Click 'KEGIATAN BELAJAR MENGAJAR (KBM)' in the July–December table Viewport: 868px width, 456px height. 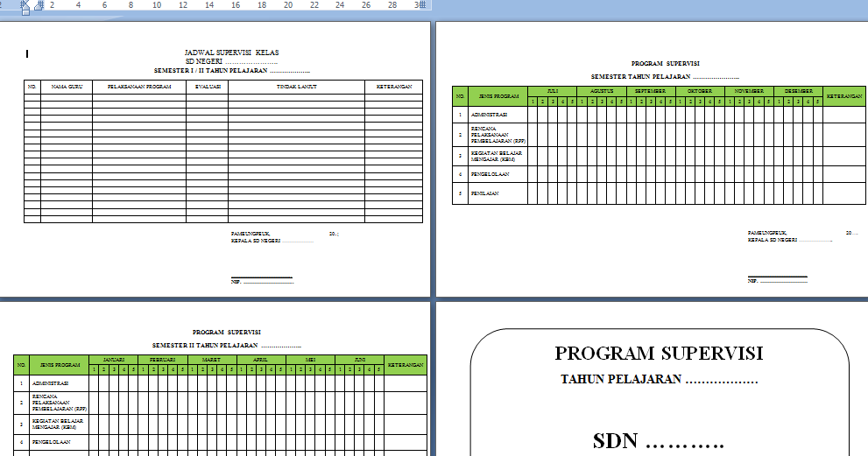coord(497,156)
